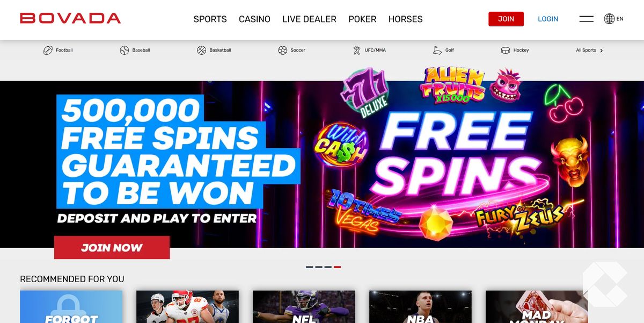644x323 pixels.
Task: Open Hockey puck icon
Action: click(x=506, y=50)
